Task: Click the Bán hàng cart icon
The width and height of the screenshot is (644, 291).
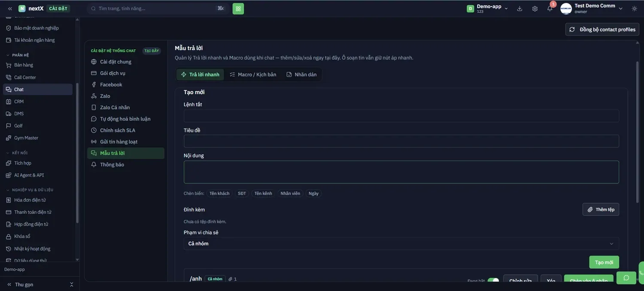Action: [9, 65]
